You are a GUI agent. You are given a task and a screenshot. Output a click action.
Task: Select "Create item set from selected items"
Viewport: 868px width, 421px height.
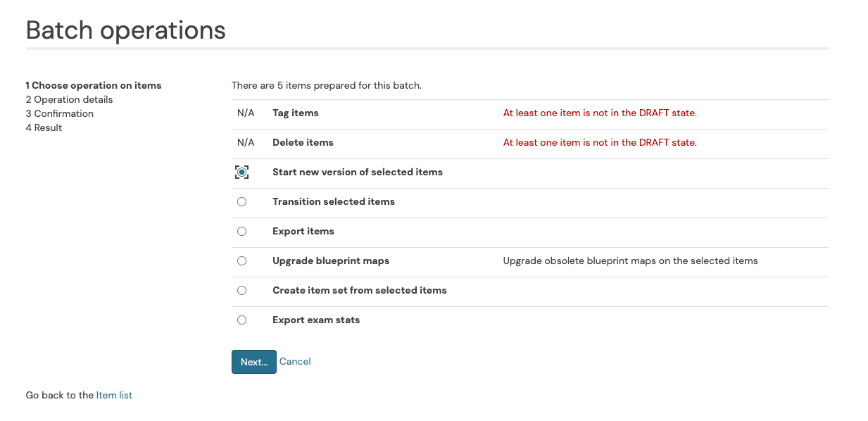[241, 290]
